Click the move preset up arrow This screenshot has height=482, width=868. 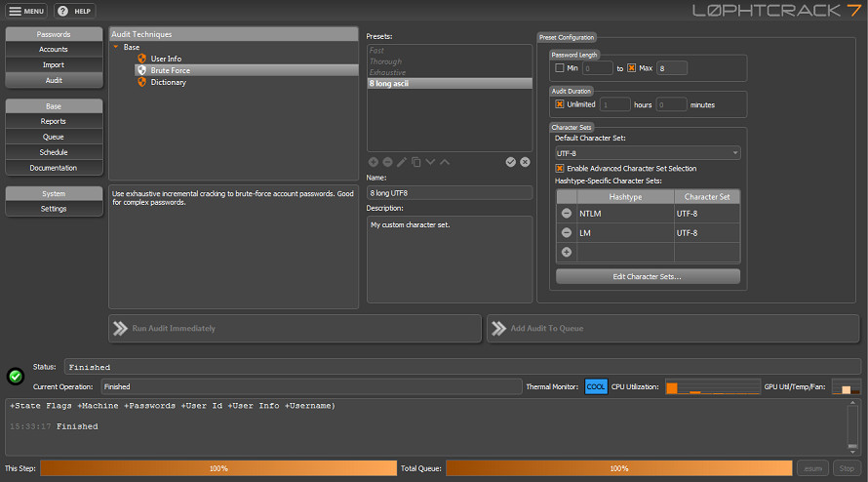point(445,162)
